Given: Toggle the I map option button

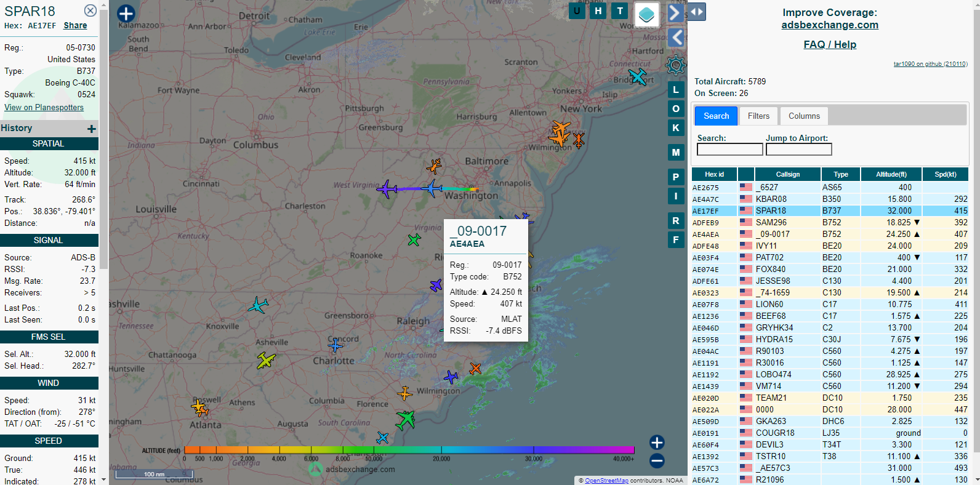Looking at the screenshot, I should [x=676, y=196].
